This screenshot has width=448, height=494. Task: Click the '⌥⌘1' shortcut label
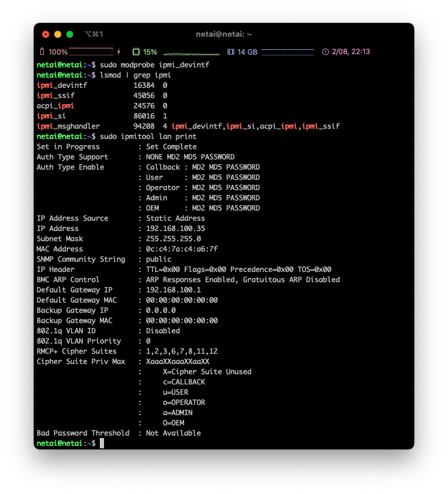click(x=94, y=34)
